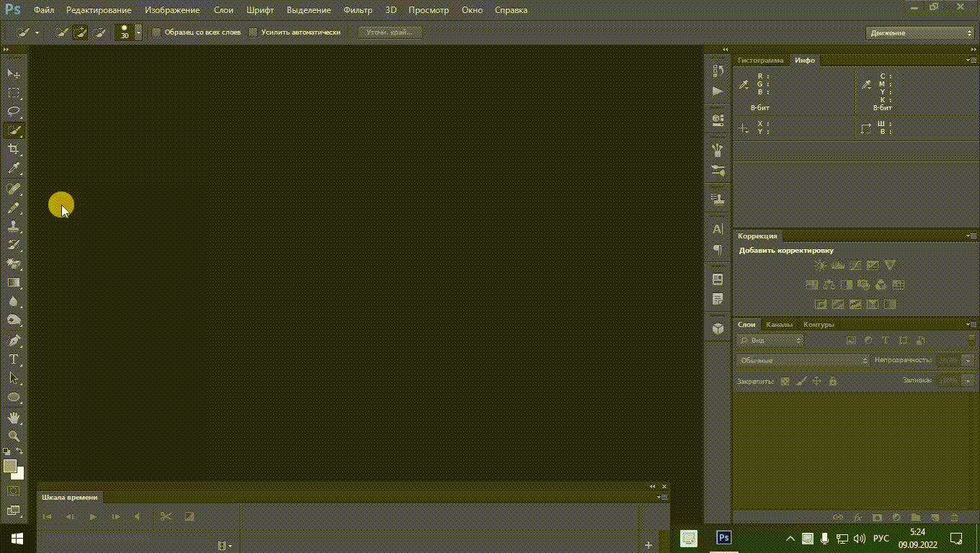Switch to the "Контуры" tab
Screen dimensions: 980x553
[x=819, y=325]
